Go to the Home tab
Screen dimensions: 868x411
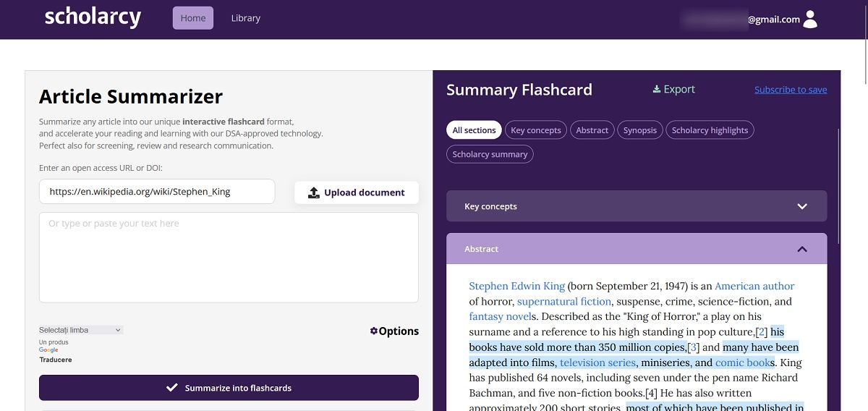193,18
